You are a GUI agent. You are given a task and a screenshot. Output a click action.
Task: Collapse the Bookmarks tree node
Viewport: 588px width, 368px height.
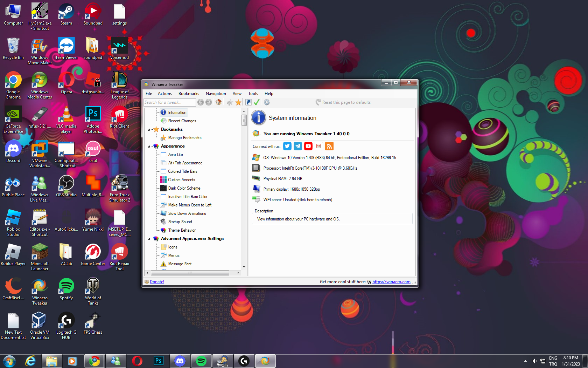click(149, 130)
